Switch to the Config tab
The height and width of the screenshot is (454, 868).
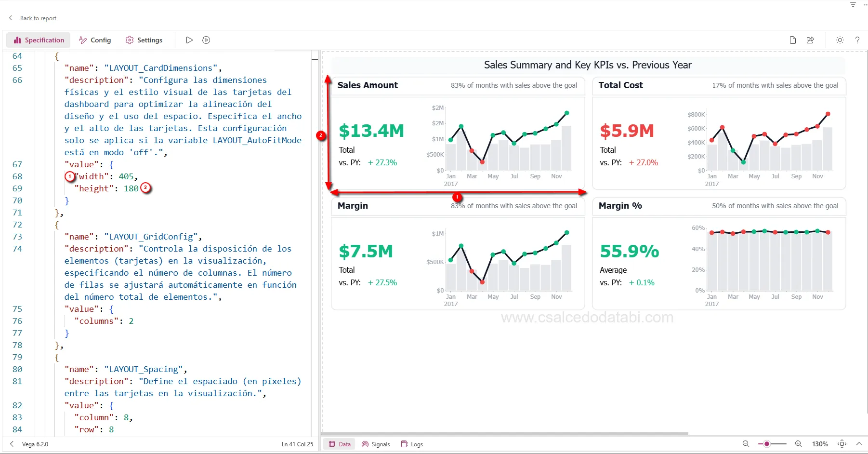coord(95,40)
